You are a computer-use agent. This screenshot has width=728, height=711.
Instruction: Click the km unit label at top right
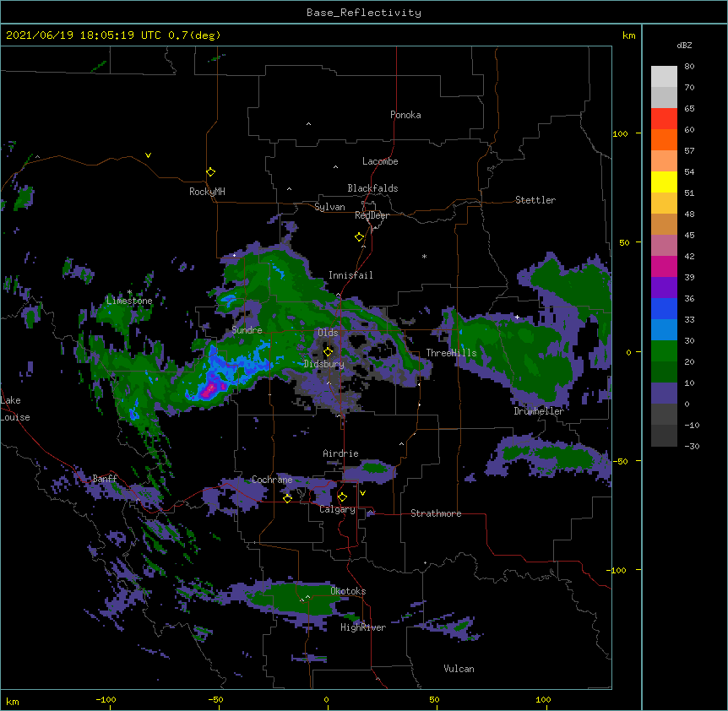[628, 35]
